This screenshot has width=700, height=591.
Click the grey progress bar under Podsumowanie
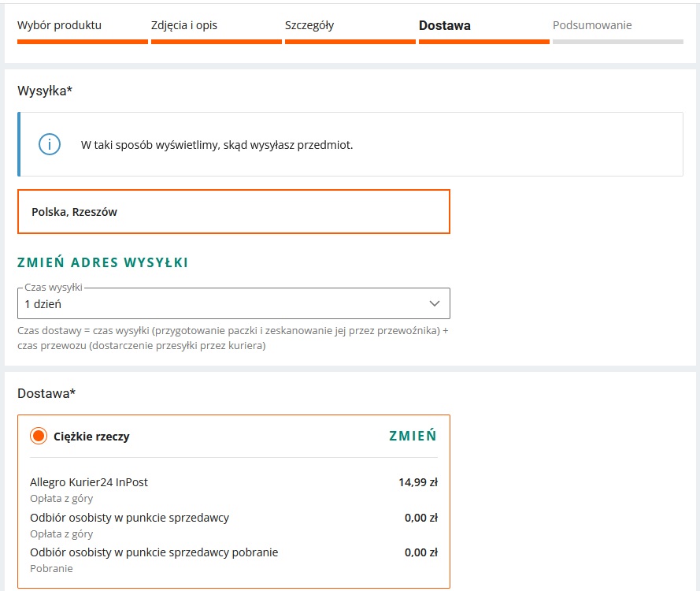tap(617, 42)
